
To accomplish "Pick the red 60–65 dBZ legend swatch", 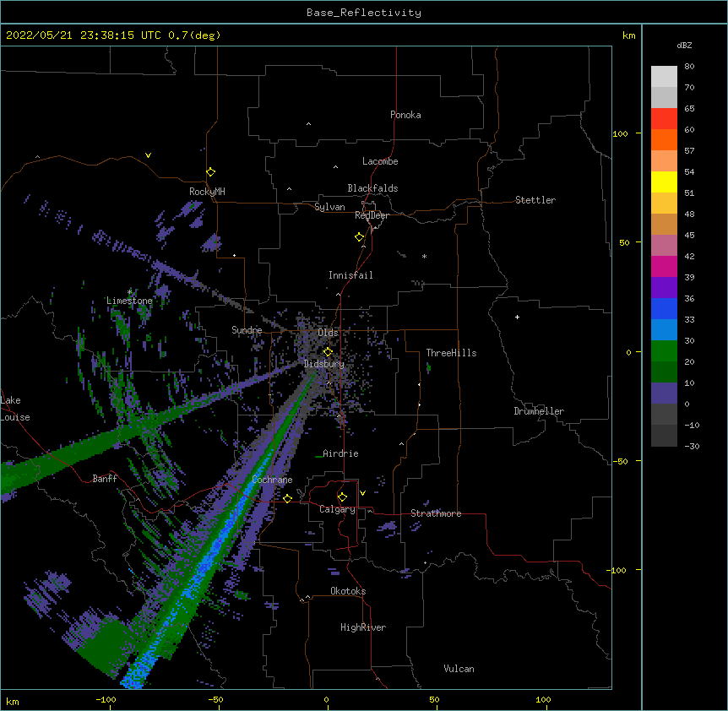I will click(x=664, y=118).
